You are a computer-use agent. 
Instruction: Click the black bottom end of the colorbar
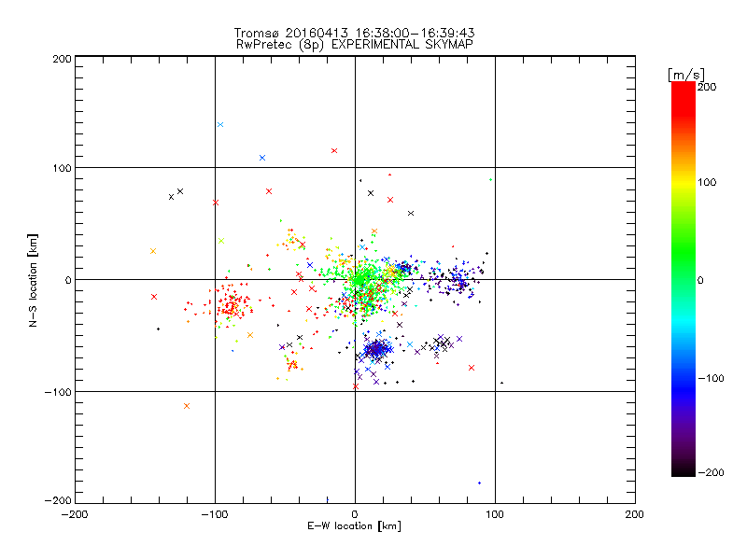[684, 469]
